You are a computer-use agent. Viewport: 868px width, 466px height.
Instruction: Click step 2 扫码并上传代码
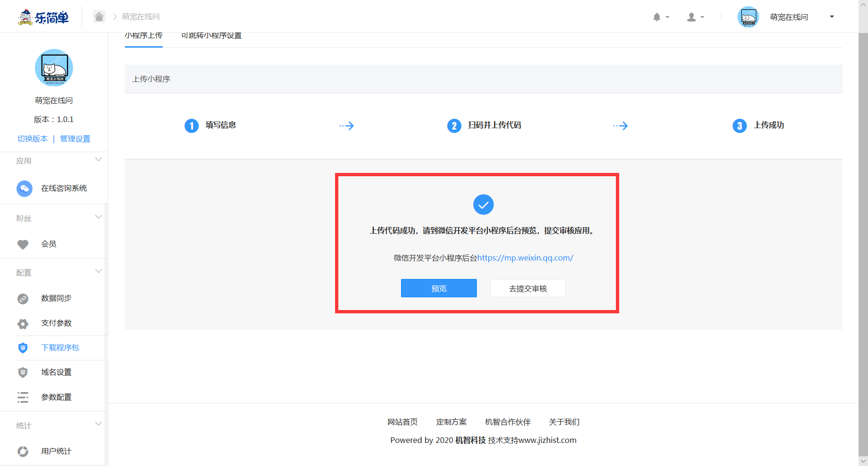[484, 125]
